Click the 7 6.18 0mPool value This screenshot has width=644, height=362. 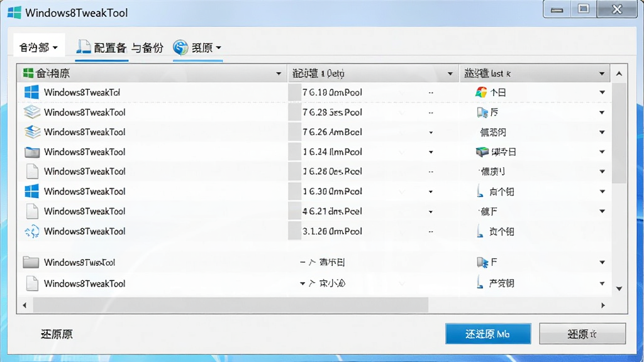pyautogui.click(x=332, y=92)
